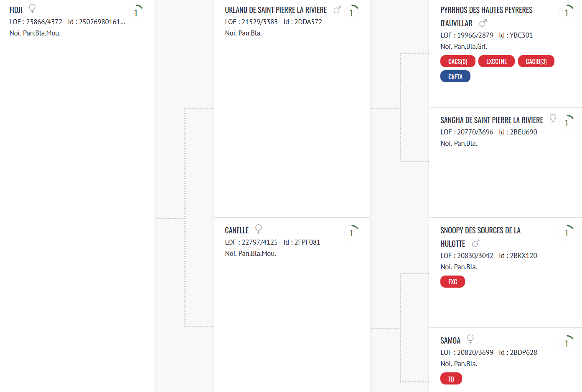The image size is (582, 392).
Task: Click the male symbol beside UKLAND DE SAINT PIERRE
Action: click(x=338, y=9)
